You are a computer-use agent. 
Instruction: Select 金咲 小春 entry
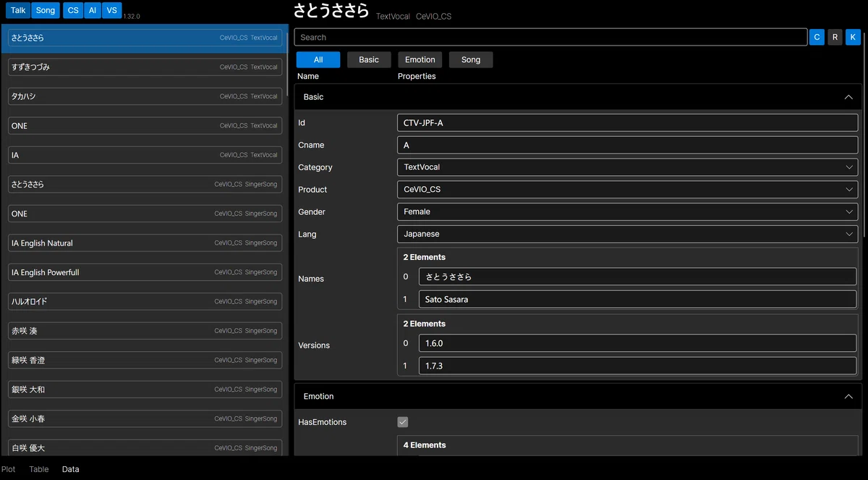[145, 418]
